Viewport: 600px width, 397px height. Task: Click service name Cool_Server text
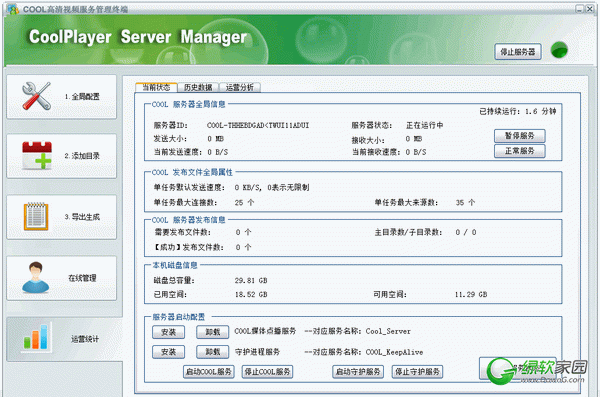388,332
